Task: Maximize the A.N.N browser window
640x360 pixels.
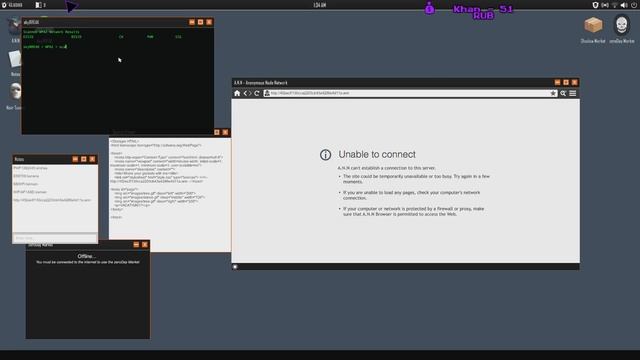Action: click(x=566, y=82)
